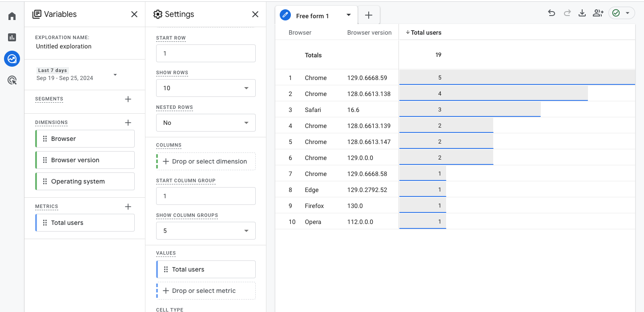Download the exploration data
The image size is (644, 312).
(x=582, y=13)
